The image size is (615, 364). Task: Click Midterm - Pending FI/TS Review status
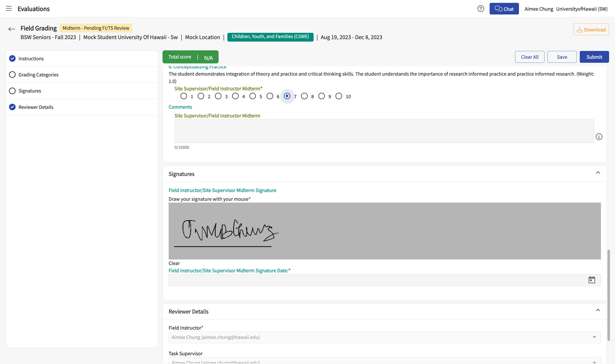pos(96,28)
